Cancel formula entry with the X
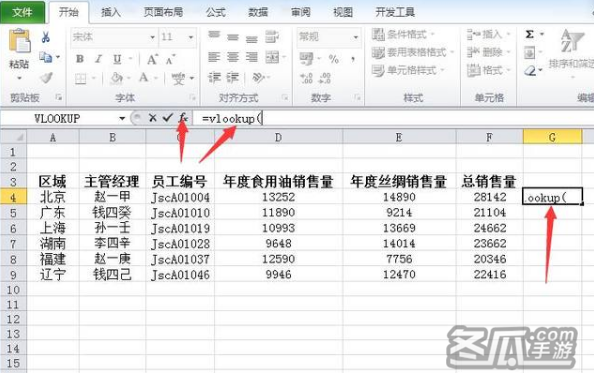594x374 pixels. click(153, 118)
